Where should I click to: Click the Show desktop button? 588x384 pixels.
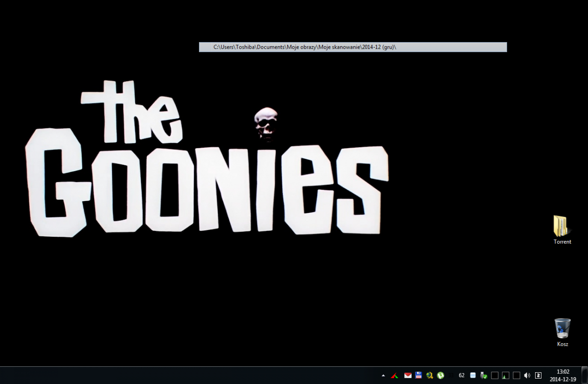pos(585,375)
